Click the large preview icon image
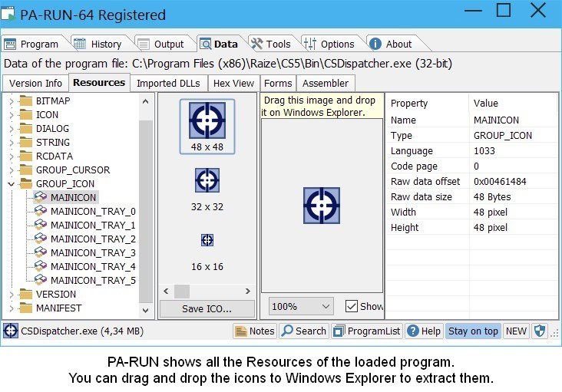The image size is (562, 392). [x=322, y=206]
